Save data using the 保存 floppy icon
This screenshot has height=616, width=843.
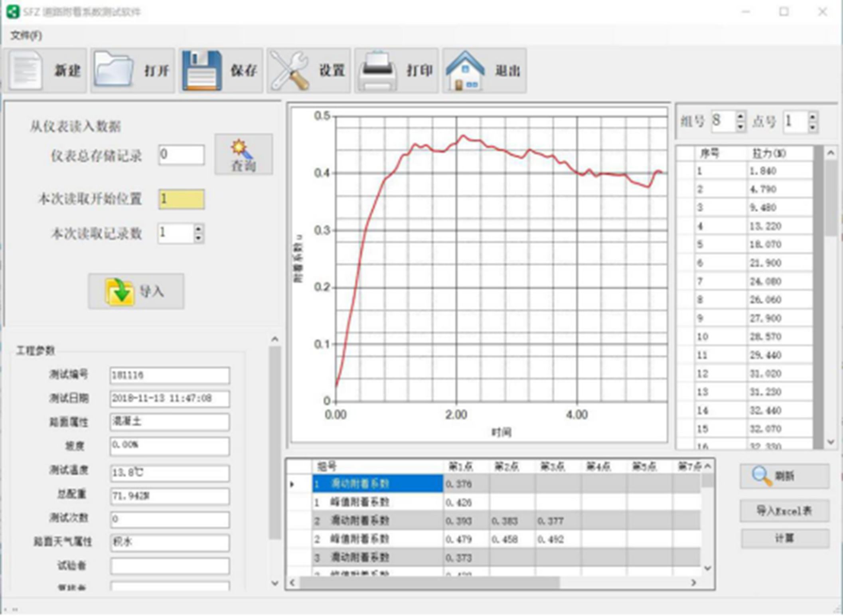(202, 71)
